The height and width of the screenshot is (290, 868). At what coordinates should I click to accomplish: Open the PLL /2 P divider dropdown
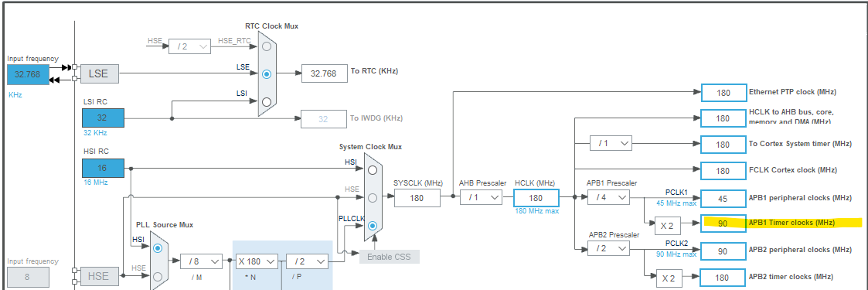tap(307, 261)
